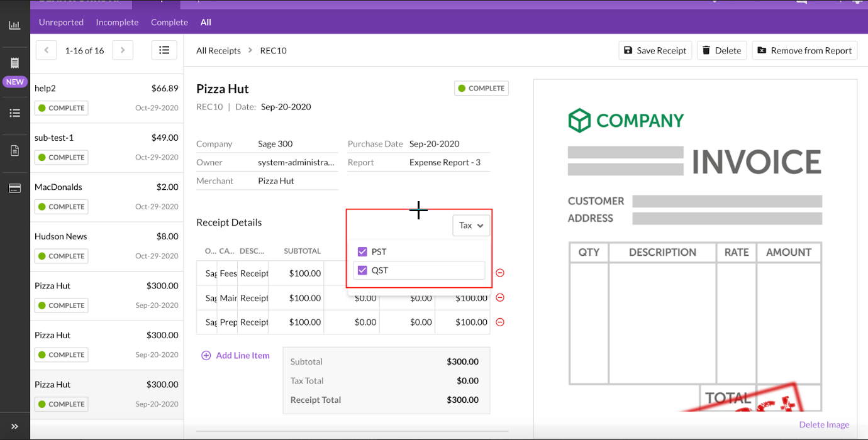This screenshot has height=440, width=868.
Task: Open the MacDonalds receipt
Action: click(x=107, y=197)
